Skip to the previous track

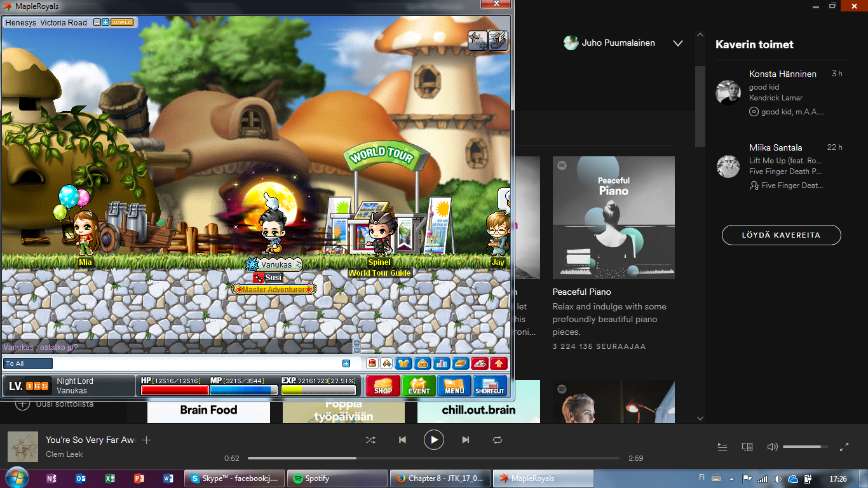[402, 440]
